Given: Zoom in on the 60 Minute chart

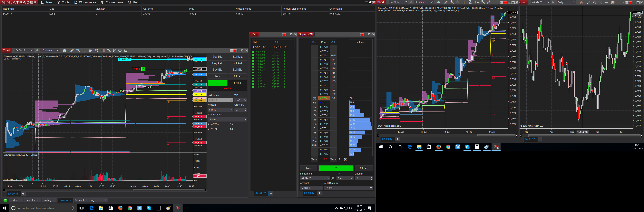Looking at the screenshot, I should 452,2.
